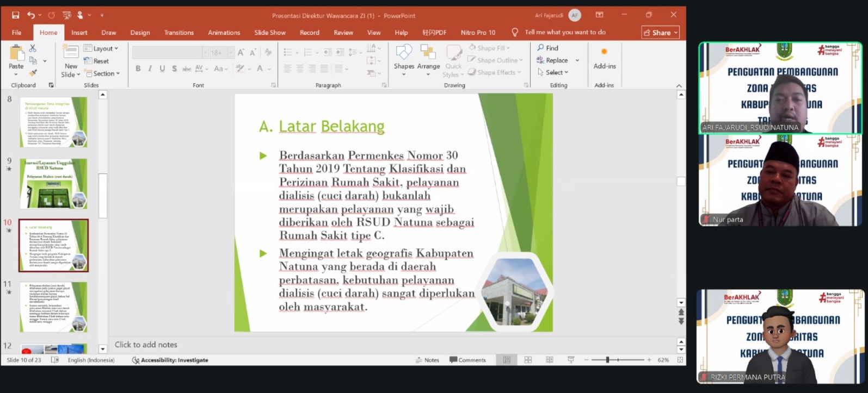
Task: Click the Replace button
Action: (552, 60)
